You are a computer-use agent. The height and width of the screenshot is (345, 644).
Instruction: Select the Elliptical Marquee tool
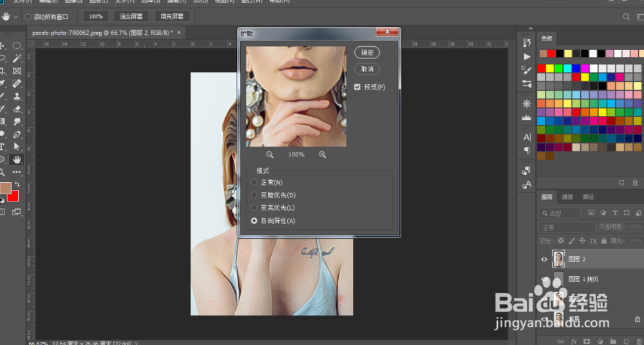tap(17, 46)
